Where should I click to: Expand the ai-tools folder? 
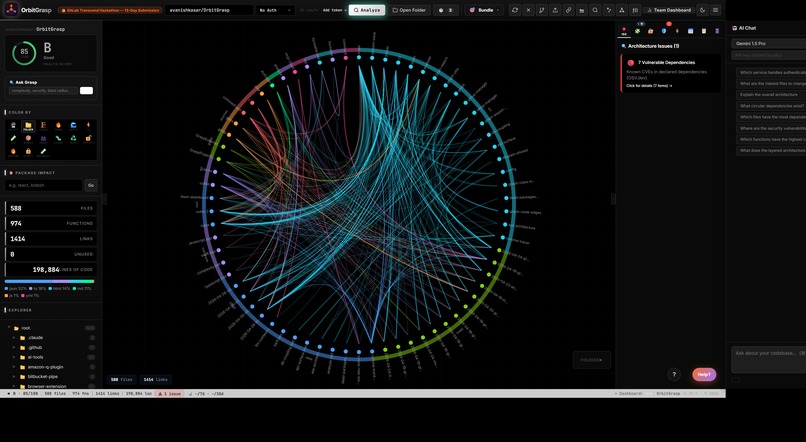[14, 357]
